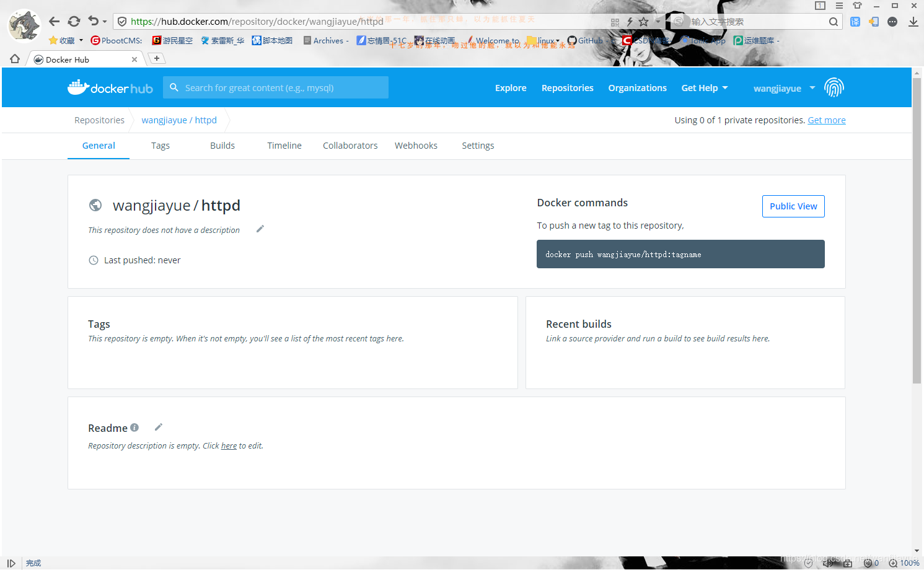The image size is (924, 570).
Task: Click the chat bubble extension icon
Action: tap(892, 22)
